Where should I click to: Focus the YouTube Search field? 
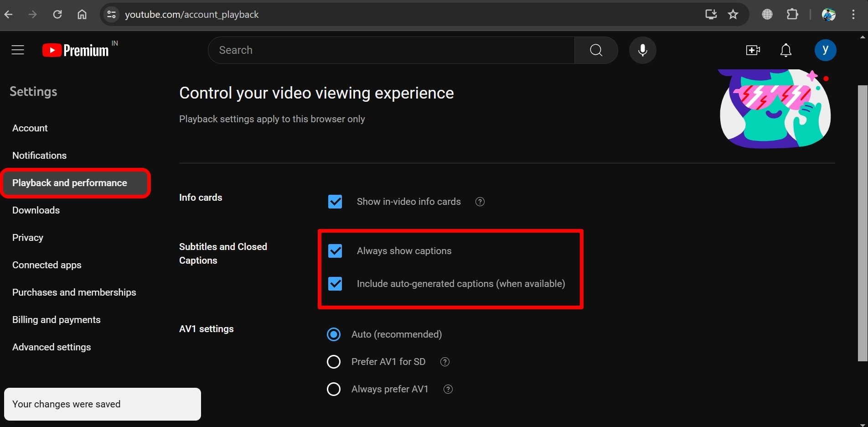391,50
